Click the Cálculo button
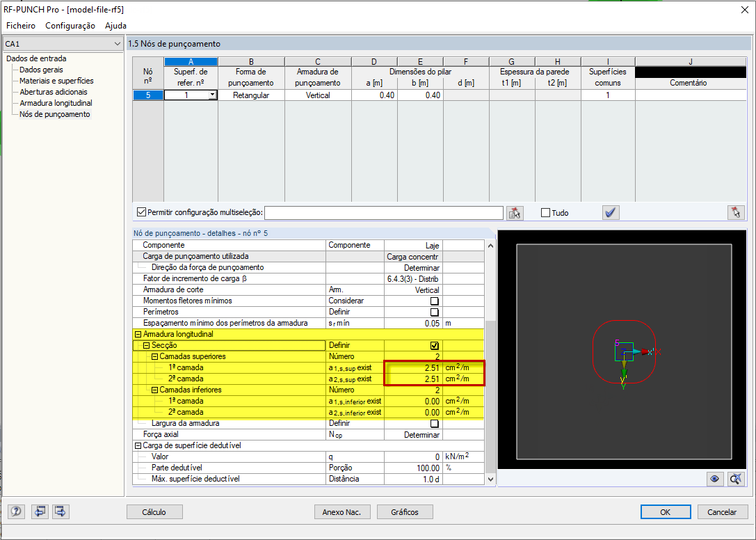 tap(154, 512)
